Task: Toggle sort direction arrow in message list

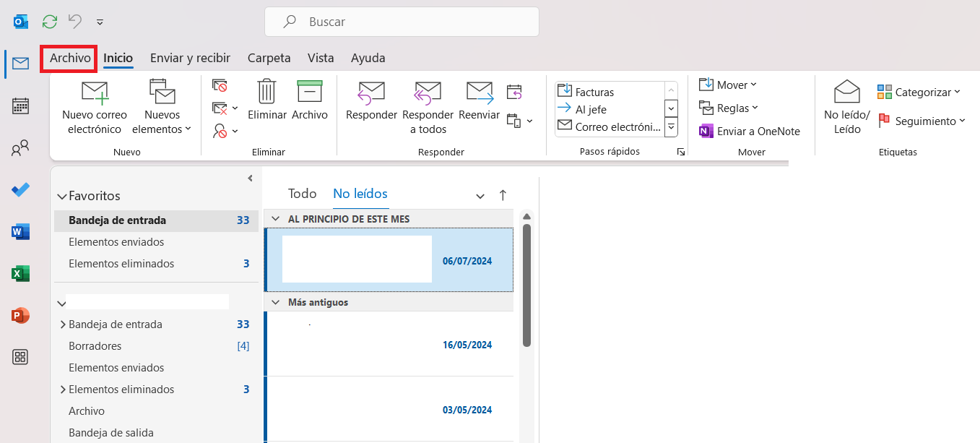Action: click(503, 195)
